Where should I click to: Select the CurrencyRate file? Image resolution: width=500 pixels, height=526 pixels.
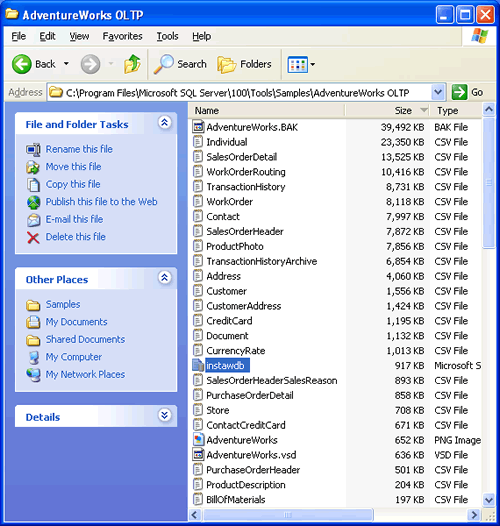tap(236, 351)
